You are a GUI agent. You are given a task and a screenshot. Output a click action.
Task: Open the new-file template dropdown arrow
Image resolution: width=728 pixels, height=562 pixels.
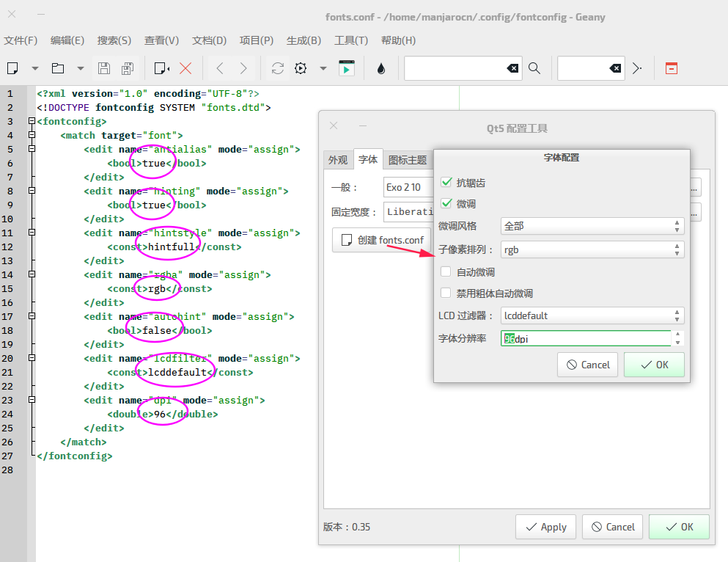(x=34, y=68)
